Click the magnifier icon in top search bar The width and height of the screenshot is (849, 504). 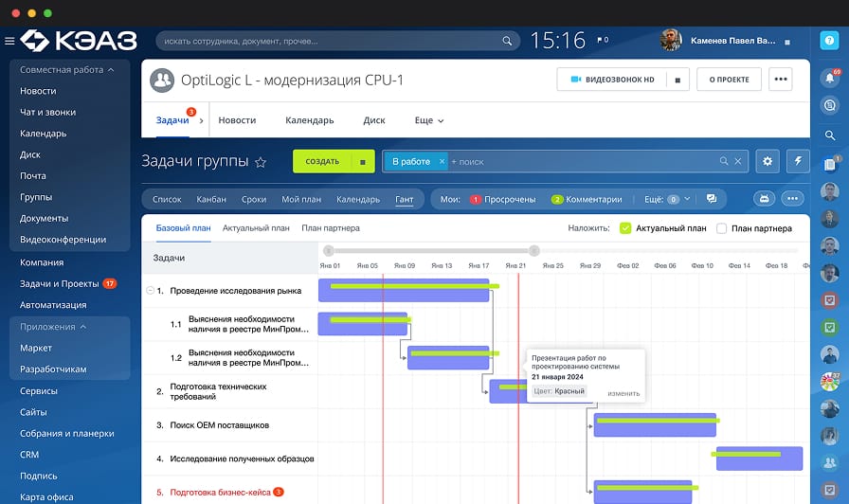coord(508,42)
